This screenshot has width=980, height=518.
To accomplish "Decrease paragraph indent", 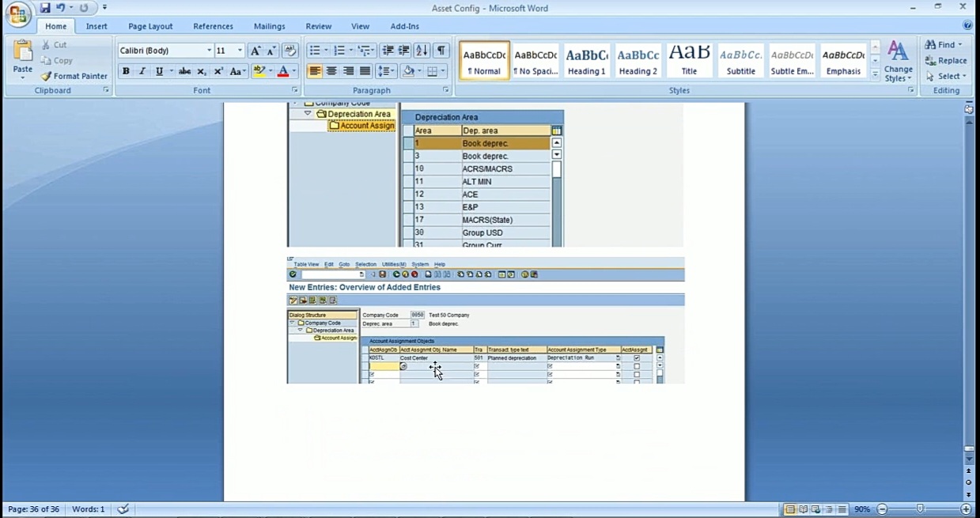I will 388,51.
